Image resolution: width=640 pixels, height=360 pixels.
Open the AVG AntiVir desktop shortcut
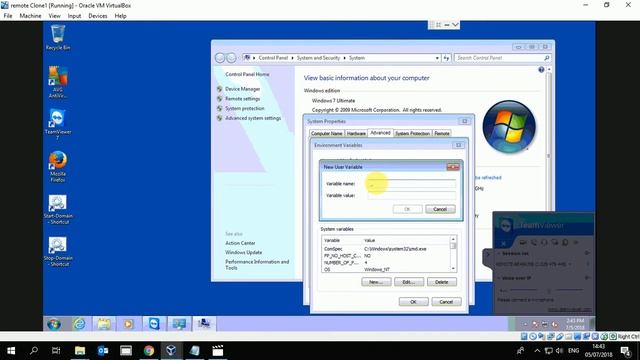(x=58, y=82)
